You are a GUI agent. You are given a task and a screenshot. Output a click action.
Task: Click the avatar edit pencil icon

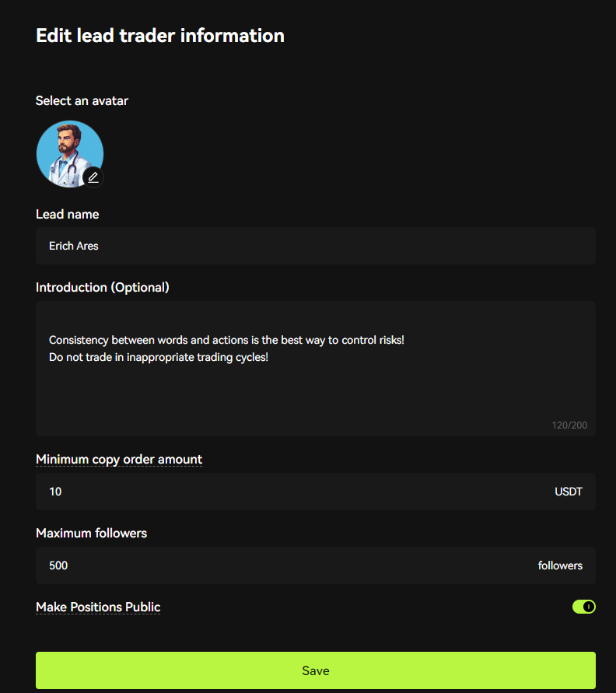point(93,177)
